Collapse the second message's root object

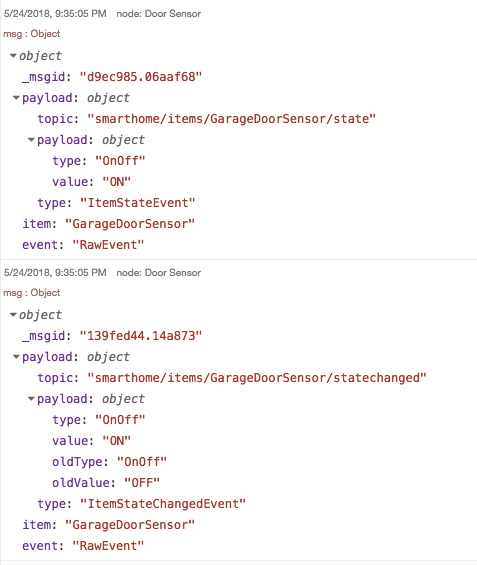click(x=13, y=315)
